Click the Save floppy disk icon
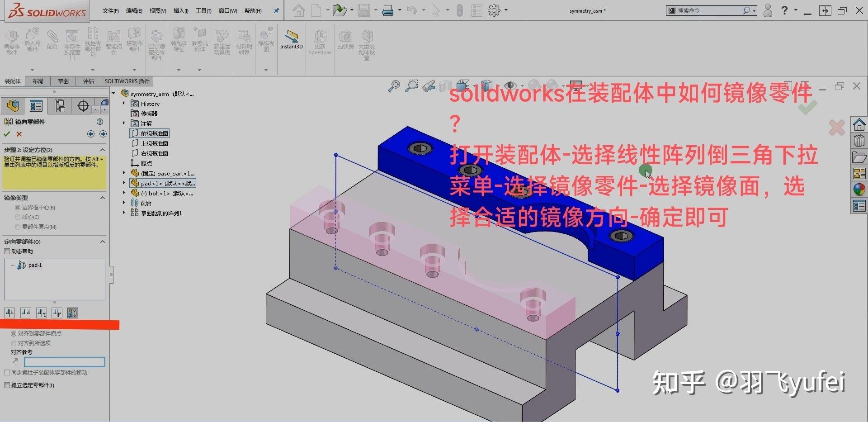 click(x=363, y=10)
